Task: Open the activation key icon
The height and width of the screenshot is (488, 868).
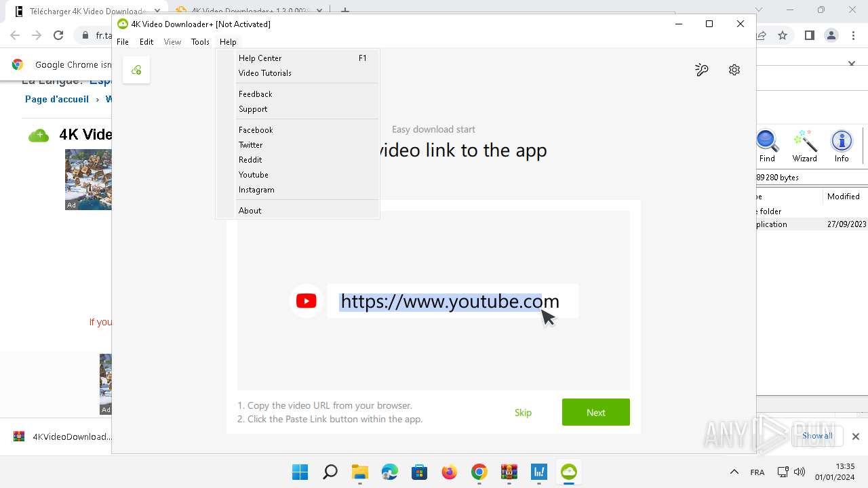Action: [702, 70]
